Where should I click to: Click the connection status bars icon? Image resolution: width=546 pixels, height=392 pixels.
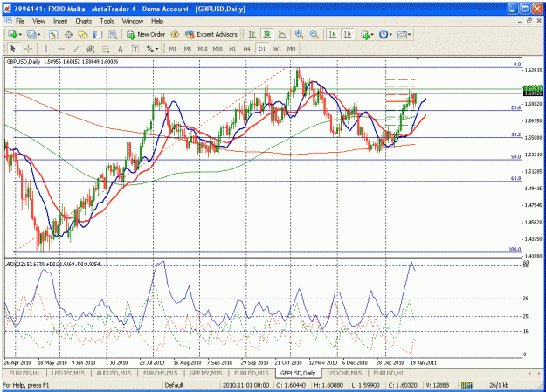(x=467, y=385)
